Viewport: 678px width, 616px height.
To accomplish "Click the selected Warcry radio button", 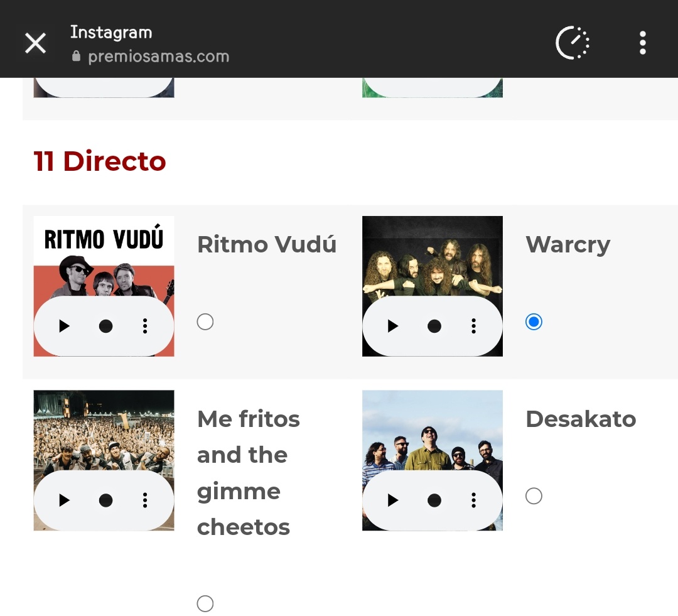I will pyautogui.click(x=534, y=322).
